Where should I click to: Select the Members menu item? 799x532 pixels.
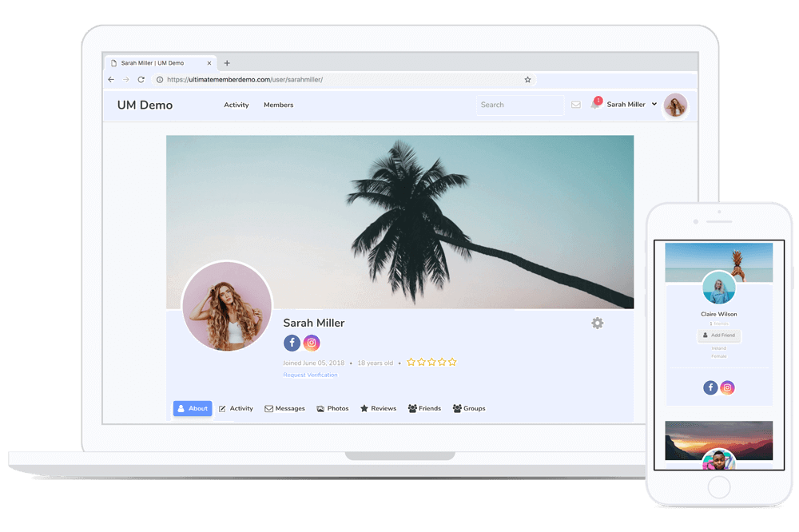[x=278, y=105]
